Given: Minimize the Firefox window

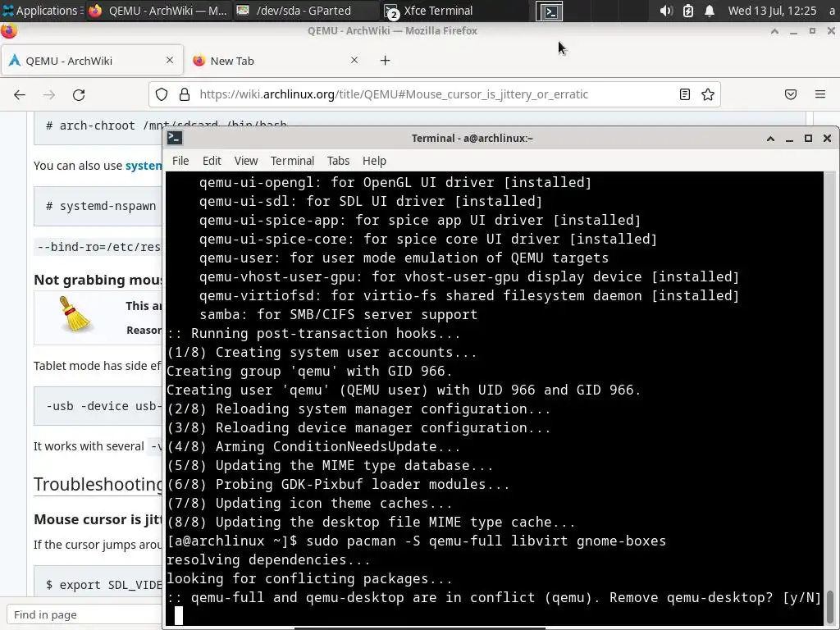Looking at the screenshot, I should click(793, 31).
